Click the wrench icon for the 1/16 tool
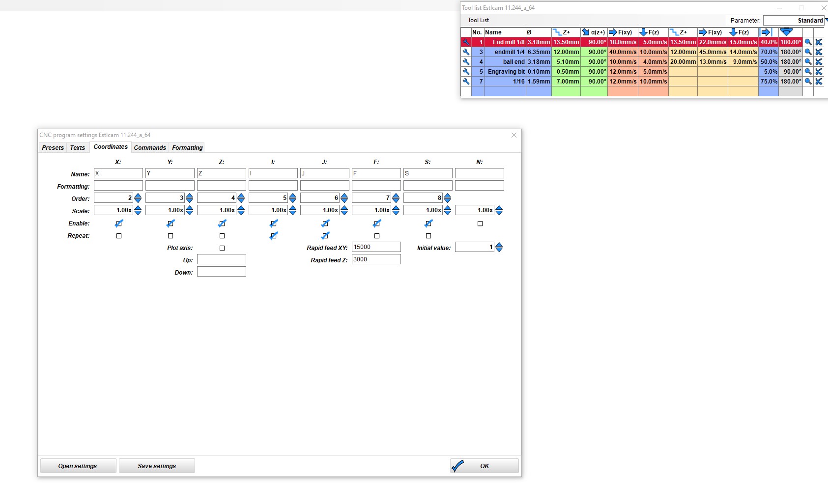The width and height of the screenshot is (828, 504). click(466, 82)
